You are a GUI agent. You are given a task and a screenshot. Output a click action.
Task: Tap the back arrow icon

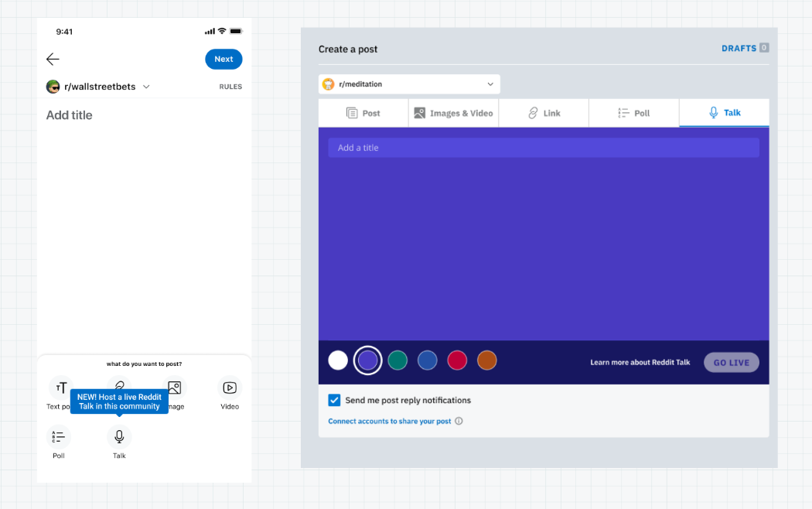[x=53, y=60]
